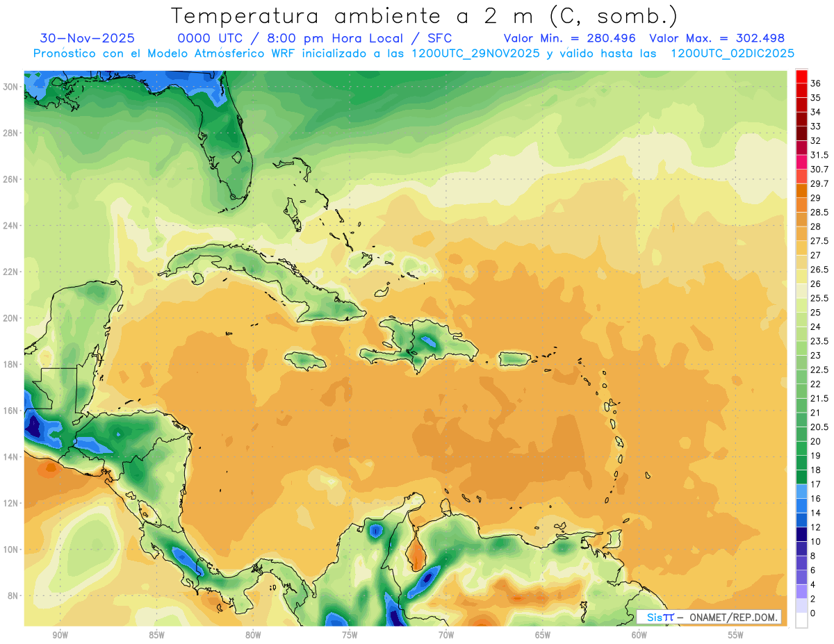Click the '14' legend value

816,513
